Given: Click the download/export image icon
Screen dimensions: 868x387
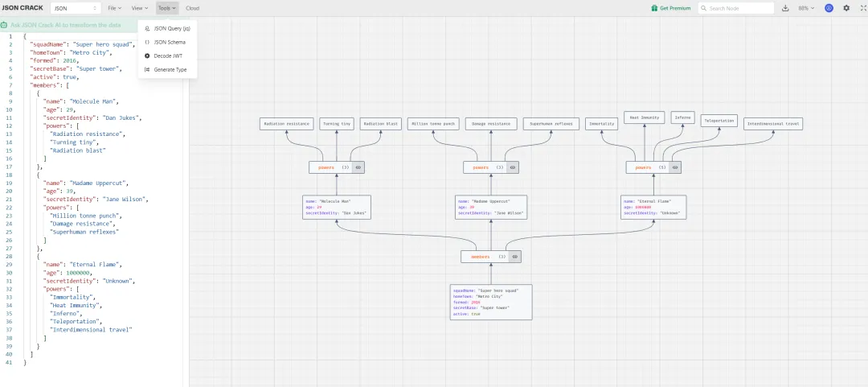Looking at the screenshot, I should click(785, 8).
